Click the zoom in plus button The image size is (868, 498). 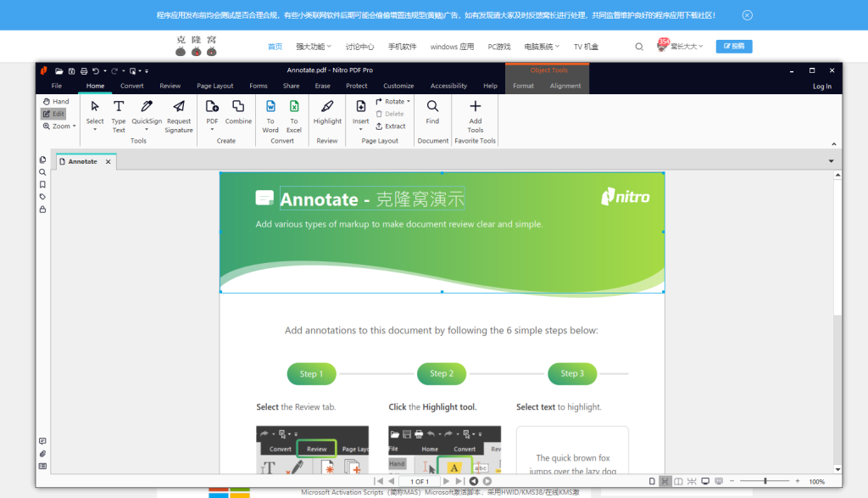point(797,481)
